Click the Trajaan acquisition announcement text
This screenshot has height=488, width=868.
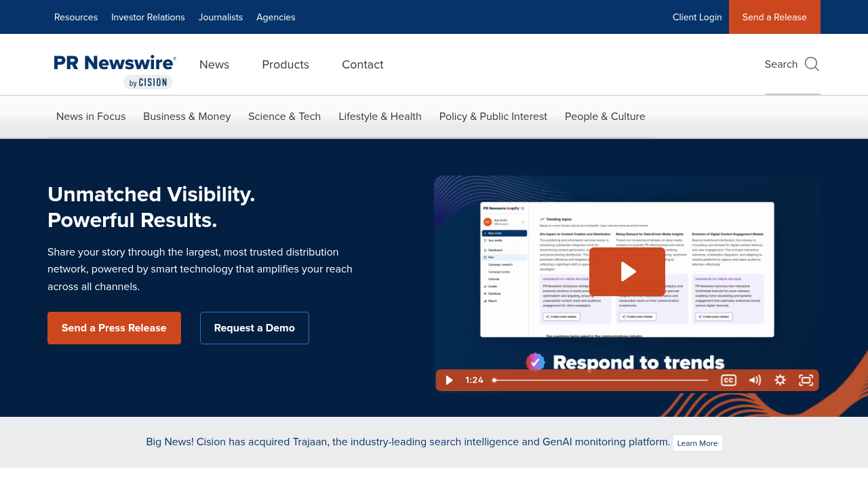[408, 442]
